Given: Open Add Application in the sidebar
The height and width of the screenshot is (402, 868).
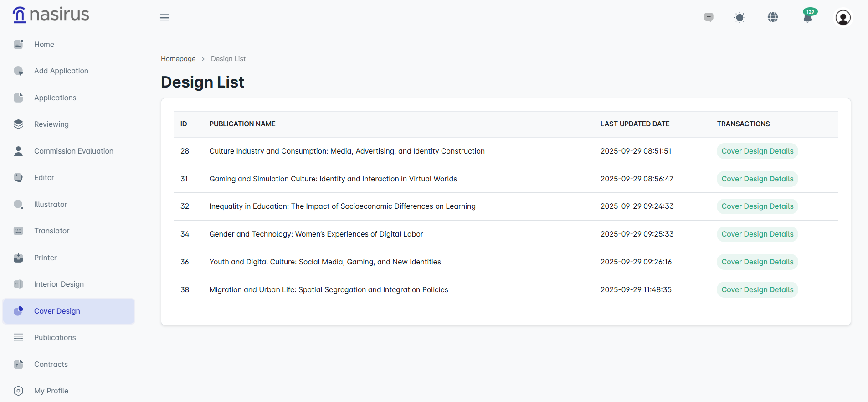Looking at the screenshot, I should point(61,71).
